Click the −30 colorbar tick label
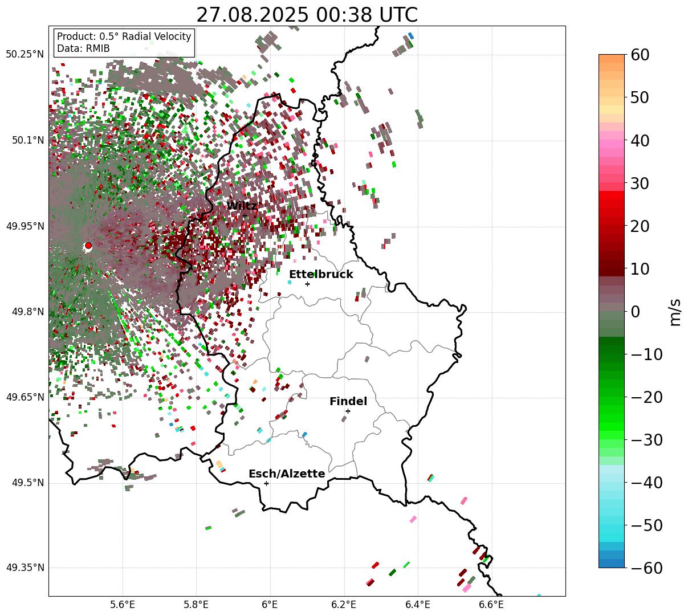The image size is (688, 616). [646, 440]
